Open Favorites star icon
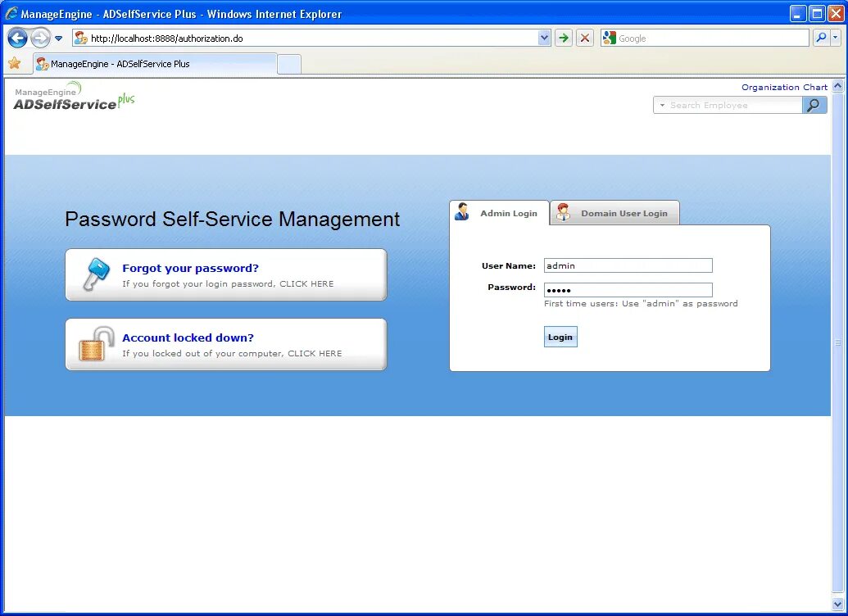 (x=15, y=63)
